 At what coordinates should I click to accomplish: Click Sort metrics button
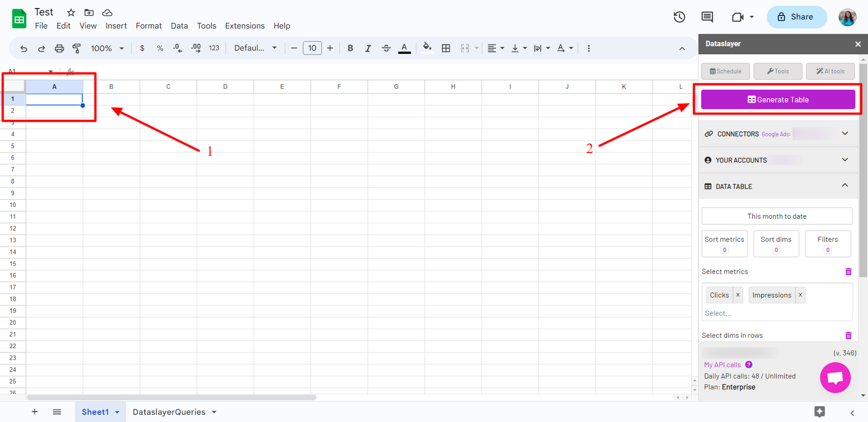tap(724, 243)
